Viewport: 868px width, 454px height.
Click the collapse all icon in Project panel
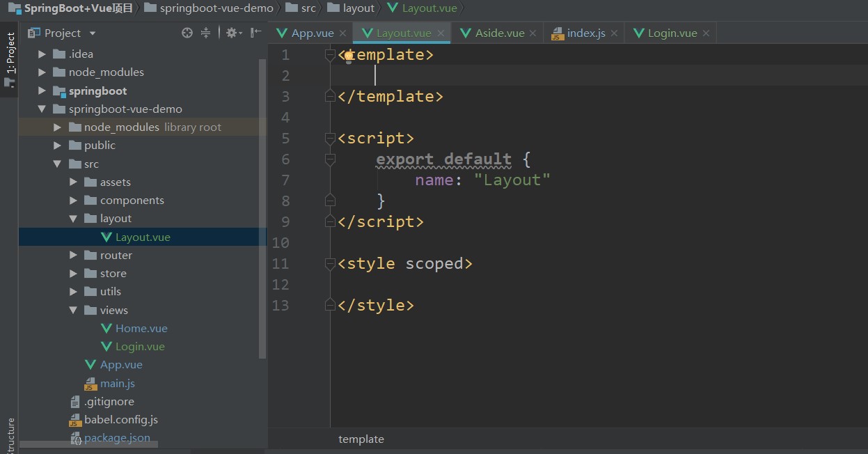pyautogui.click(x=205, y=33)
